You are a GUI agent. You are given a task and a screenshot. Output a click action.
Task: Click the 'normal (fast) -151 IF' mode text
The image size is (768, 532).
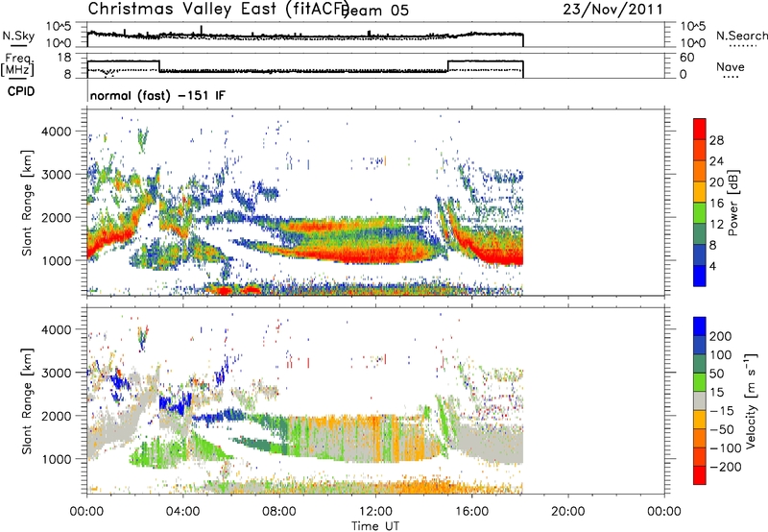click(x=157, y=95)
